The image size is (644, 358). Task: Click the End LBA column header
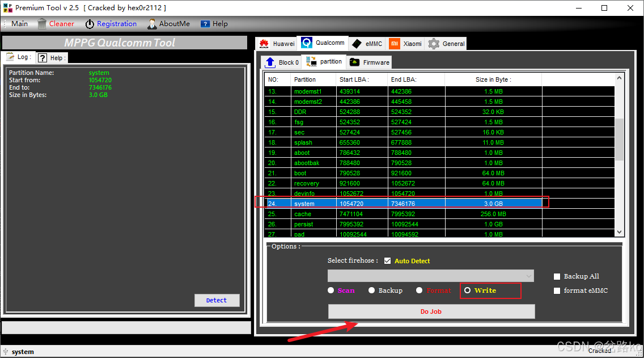click(x=416, y=80)
